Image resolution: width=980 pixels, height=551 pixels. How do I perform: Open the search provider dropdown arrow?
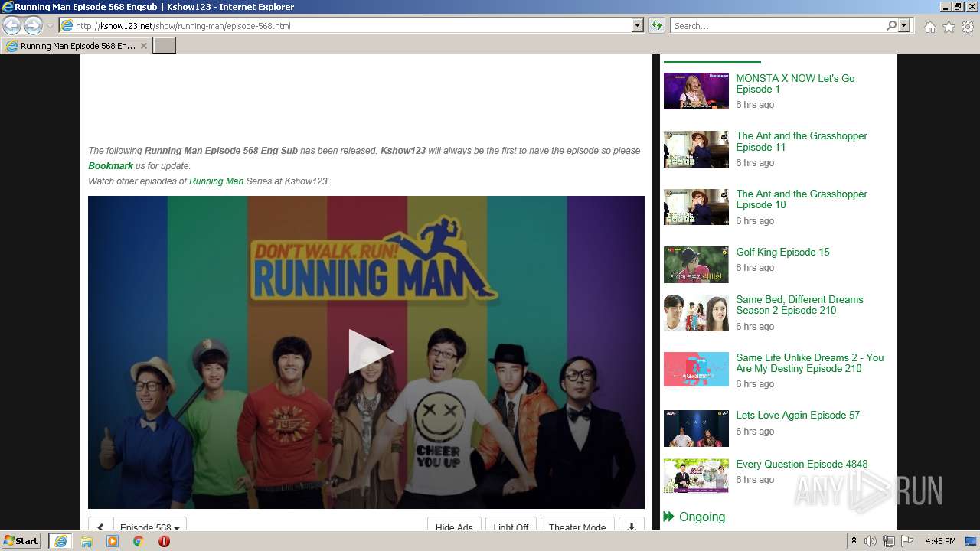(x=904, y=26)
